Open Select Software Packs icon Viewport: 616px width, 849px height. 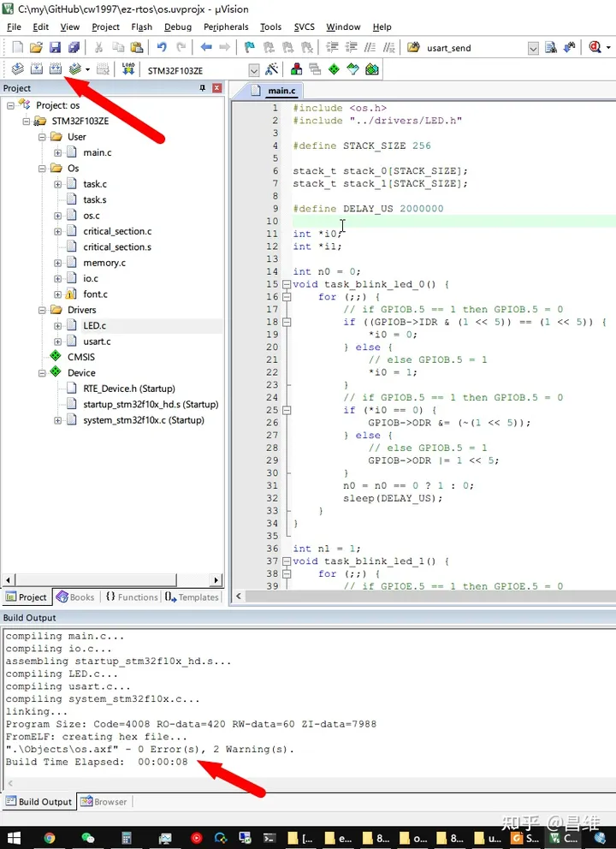click(353, 69)
